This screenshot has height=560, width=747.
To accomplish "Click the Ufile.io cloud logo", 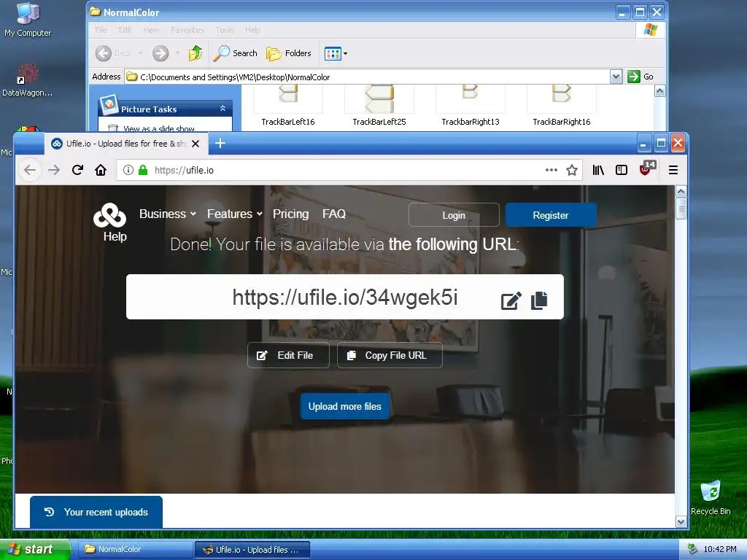I will 110,215.
